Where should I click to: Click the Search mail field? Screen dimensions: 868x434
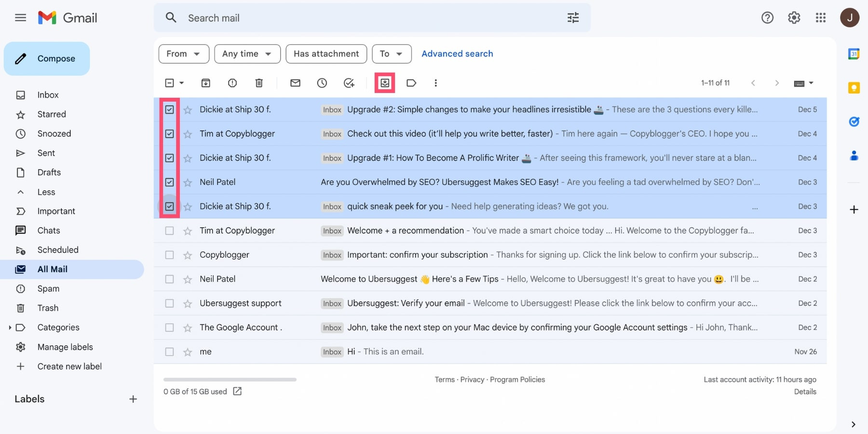[372, 18]
